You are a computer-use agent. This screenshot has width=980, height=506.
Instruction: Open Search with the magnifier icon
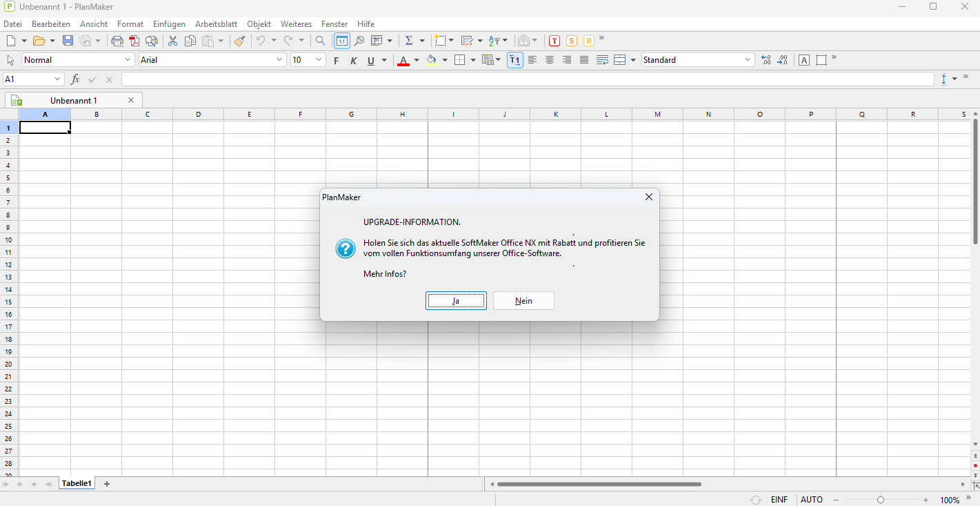tap(320, 41)
